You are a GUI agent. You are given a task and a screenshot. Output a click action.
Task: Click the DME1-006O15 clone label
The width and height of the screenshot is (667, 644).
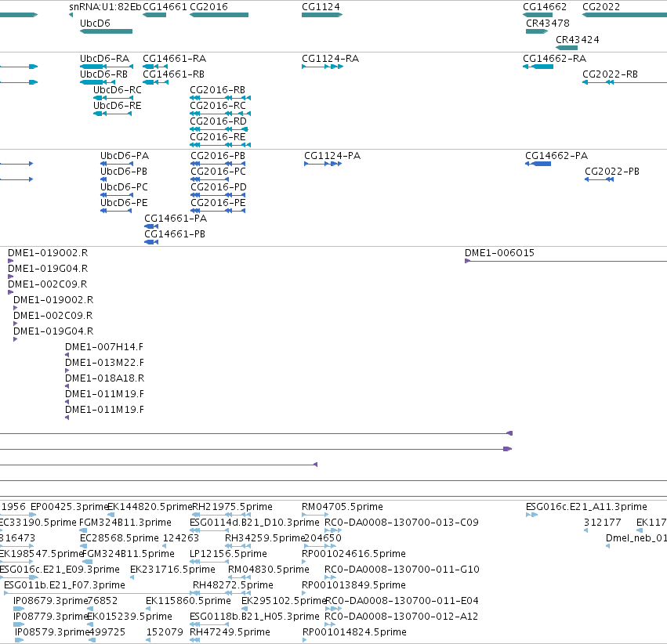tap(499, 253)
